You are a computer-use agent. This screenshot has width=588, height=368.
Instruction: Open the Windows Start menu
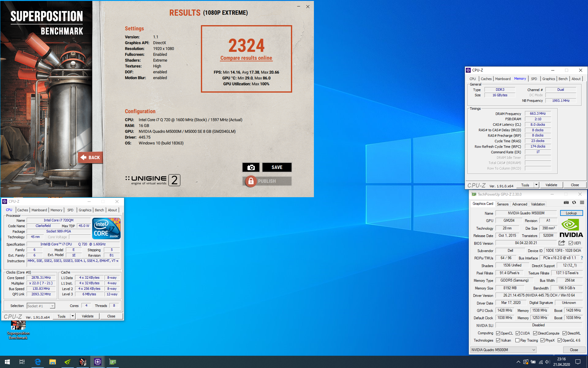(x=7, y=362)
